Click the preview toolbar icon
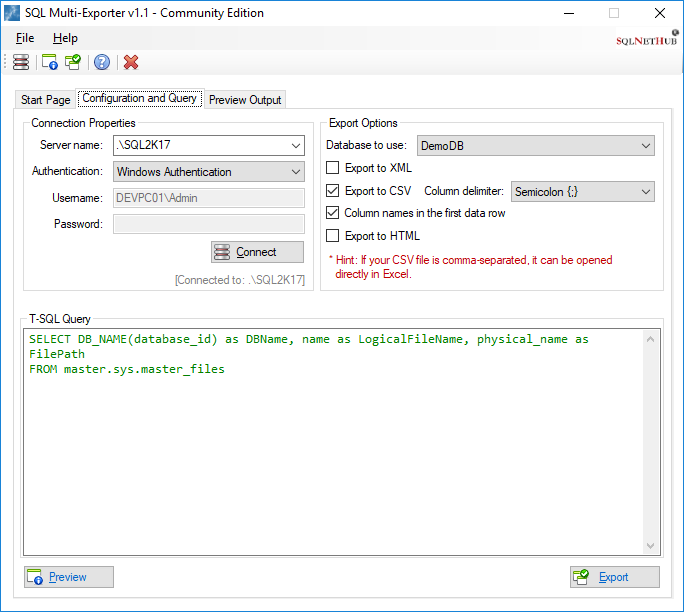Viewport: 684px width, 612px height. (49, 62)
